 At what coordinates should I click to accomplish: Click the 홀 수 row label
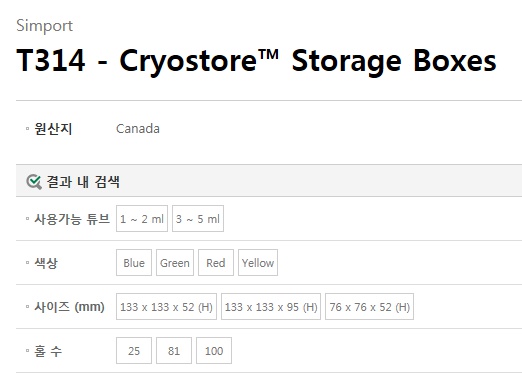[48, 351]
